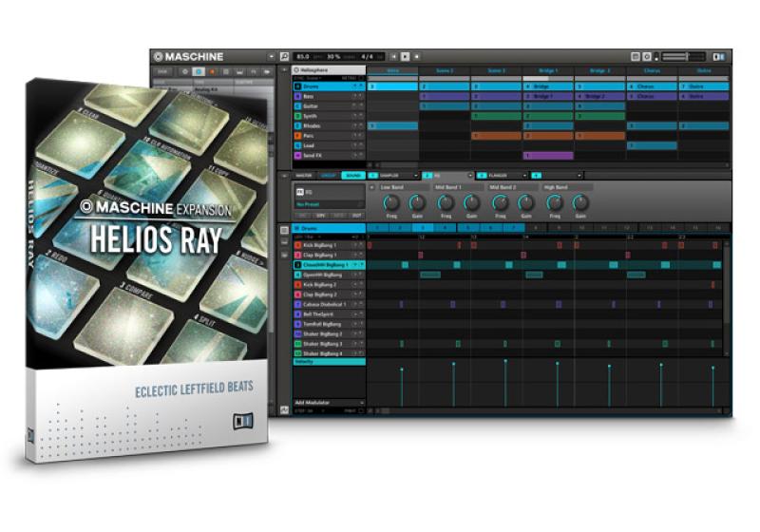The height and width of the screenshot is (532, 760).
Task: Switch to the MASTER tab
Action: point(304,176)
